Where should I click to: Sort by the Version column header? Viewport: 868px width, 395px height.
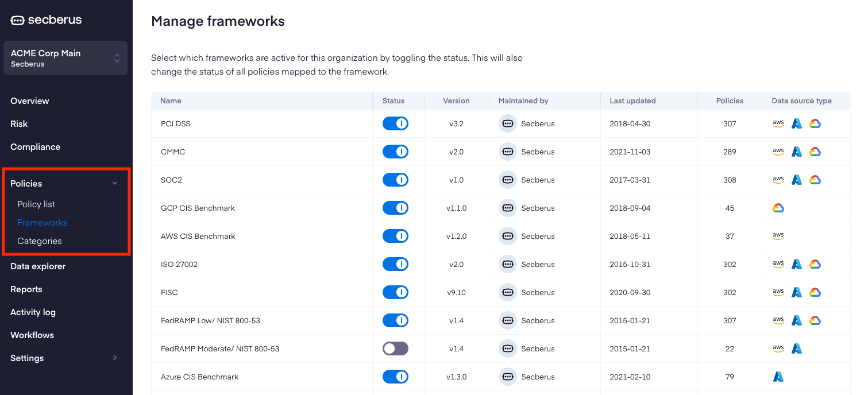456,100
